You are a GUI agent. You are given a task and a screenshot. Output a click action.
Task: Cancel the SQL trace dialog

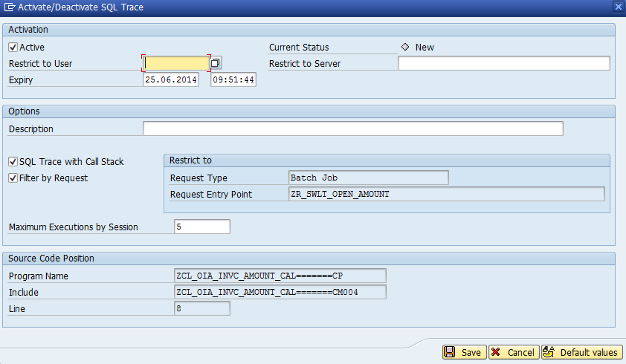click(x=514, y=352)
